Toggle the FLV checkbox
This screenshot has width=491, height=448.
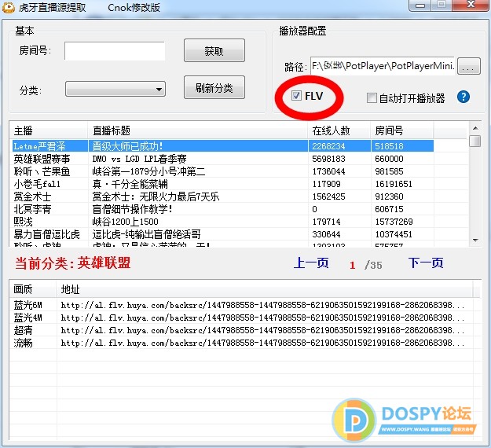click(296, 96)
